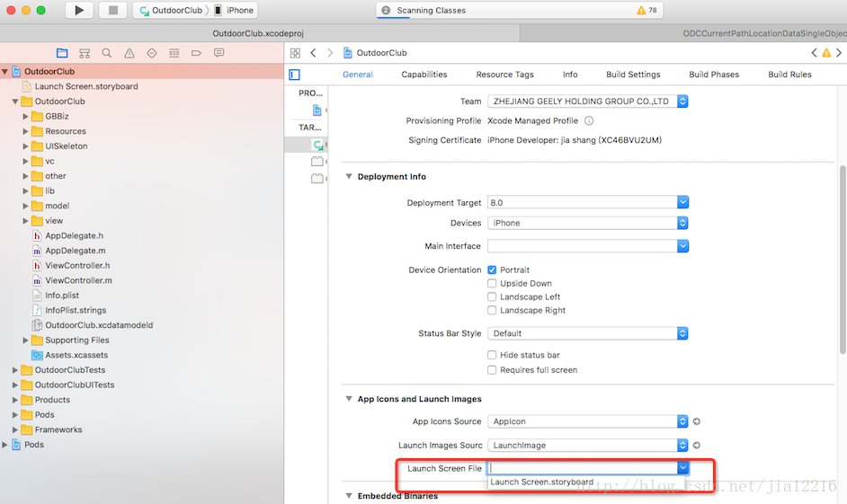This screenshot has width=847, height=504.
Task: Check Requires full screen
Action: (492, 370)
